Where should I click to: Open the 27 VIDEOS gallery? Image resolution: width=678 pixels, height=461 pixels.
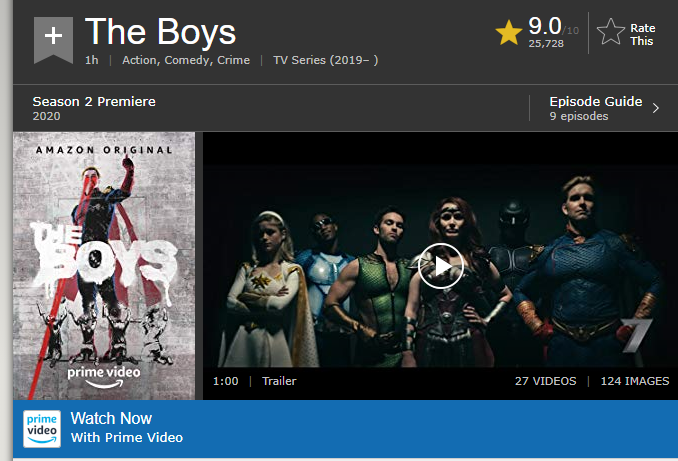545,381
